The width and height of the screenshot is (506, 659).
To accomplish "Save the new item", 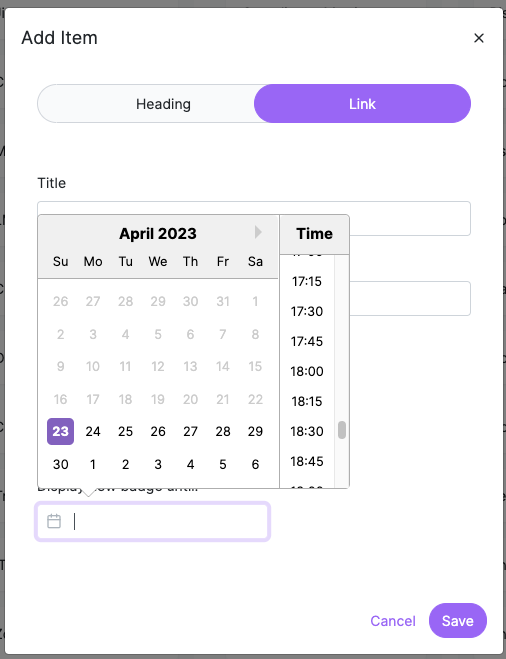I will pos(458,621).
